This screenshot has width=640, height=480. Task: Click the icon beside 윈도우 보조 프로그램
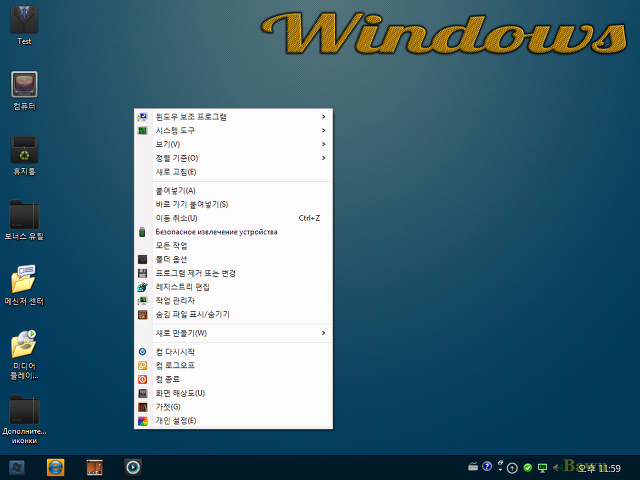tap(142, 117)
